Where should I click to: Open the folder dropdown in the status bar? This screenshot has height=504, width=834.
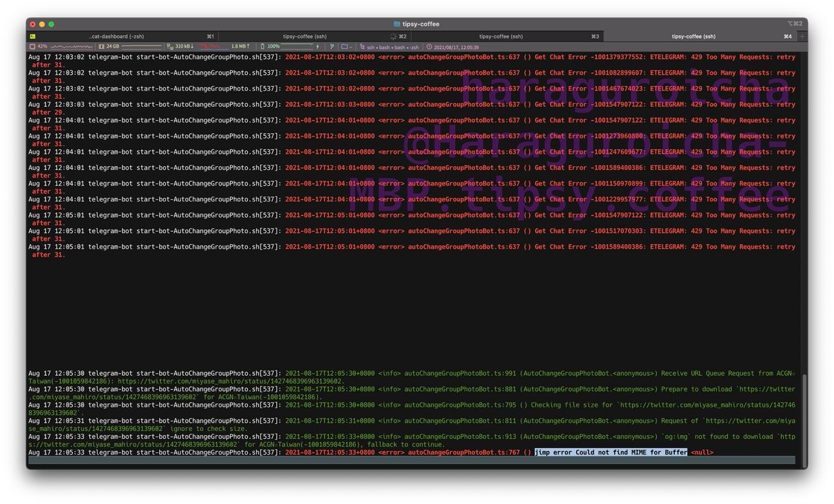point(347,47)
